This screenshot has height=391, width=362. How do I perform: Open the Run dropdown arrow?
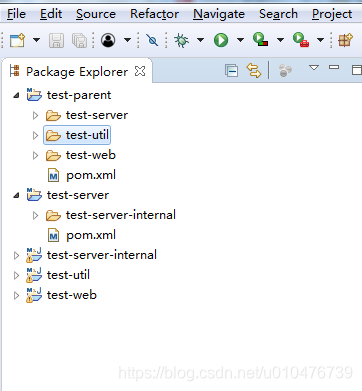(240, 40)
